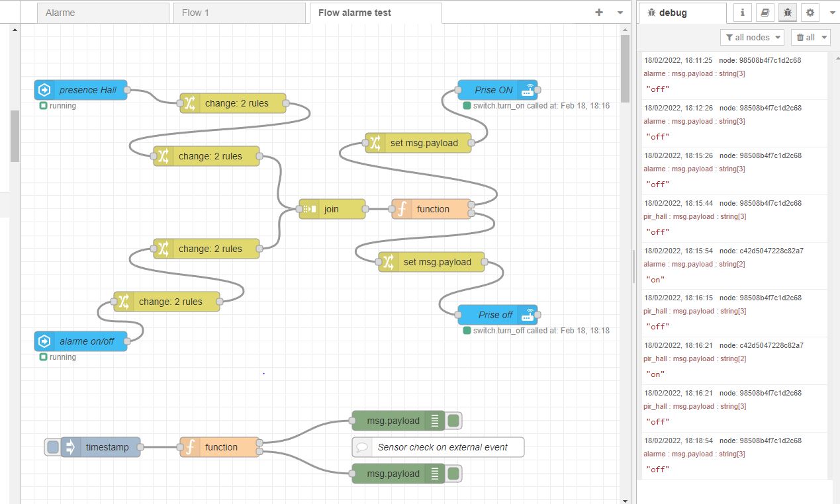Select the bug debug messages icon
Screen dimensions: 840x504
point(788,13)
